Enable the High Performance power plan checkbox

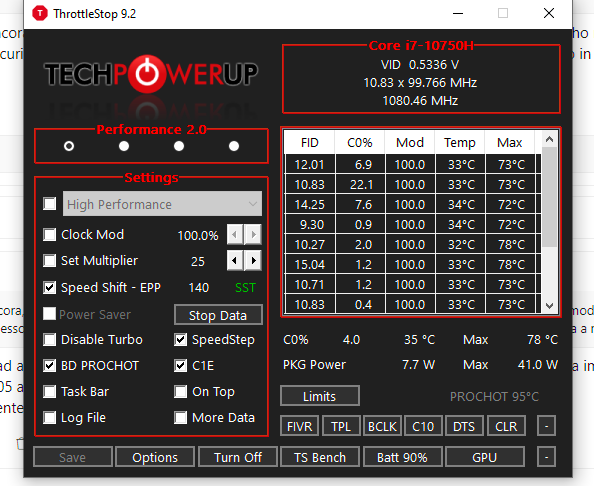click(50, 203)
